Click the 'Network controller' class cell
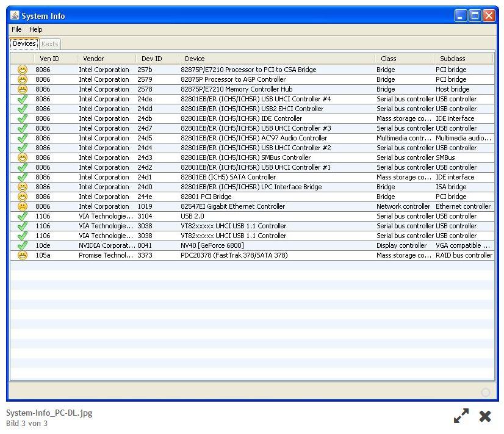This screenshot has height=434, width=504. (x=403, y=206)
